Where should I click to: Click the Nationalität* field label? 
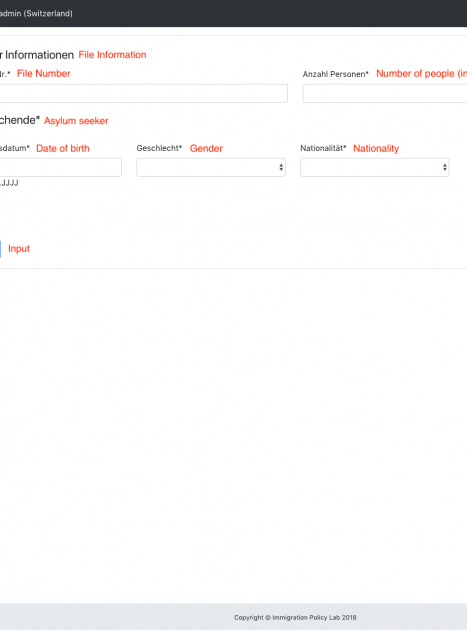point(323,148)
